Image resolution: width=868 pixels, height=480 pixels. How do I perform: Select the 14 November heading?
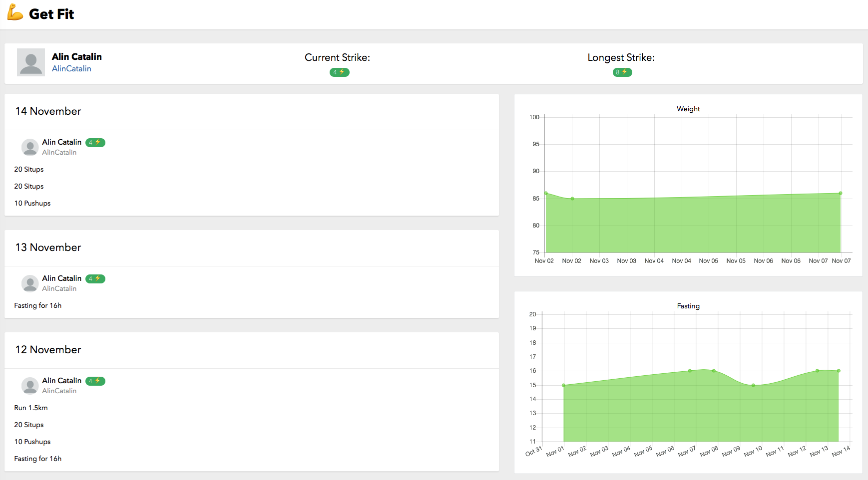pos(48,111)
